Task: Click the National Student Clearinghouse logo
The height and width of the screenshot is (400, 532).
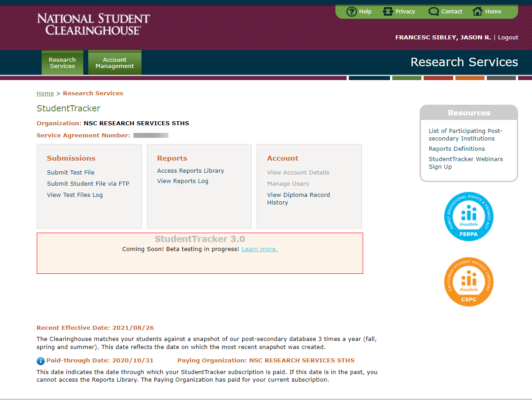Action: coord(93,24)
